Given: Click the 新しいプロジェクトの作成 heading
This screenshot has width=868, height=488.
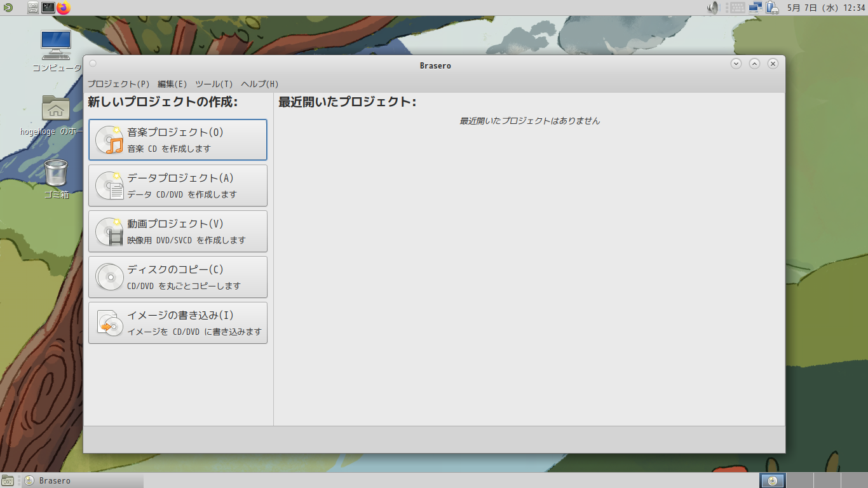Looking at the screenshot, I should 163,102.
